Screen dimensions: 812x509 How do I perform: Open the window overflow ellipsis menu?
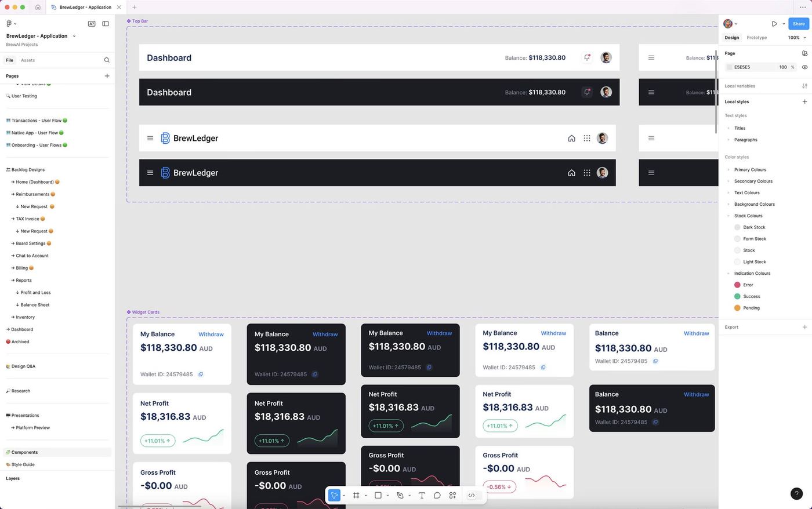pyautogui.click(x=803, y=7)
